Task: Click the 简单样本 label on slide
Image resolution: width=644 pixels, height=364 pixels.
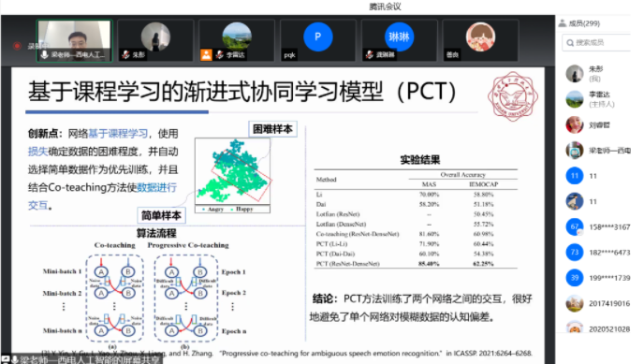Action: 161,215
